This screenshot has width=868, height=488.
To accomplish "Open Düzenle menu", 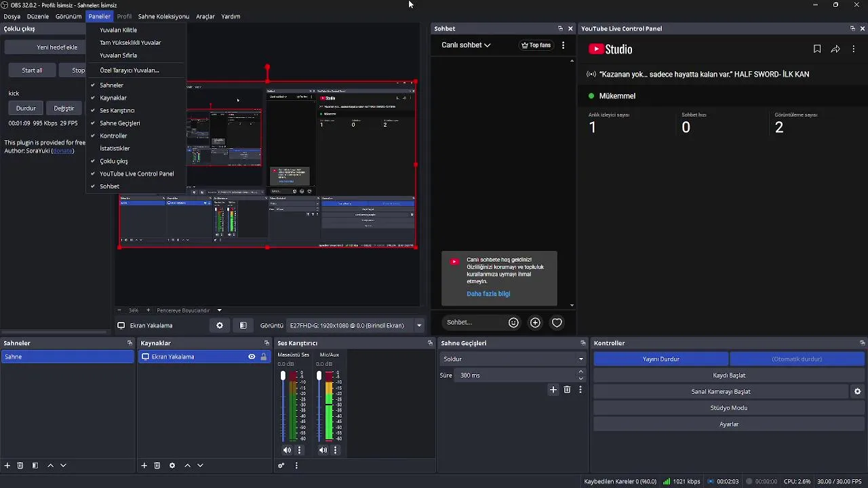I will point(38,16).
